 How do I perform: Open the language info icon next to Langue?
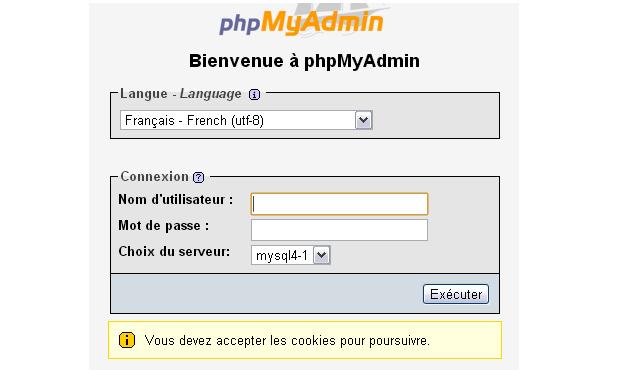click(254, 95)
